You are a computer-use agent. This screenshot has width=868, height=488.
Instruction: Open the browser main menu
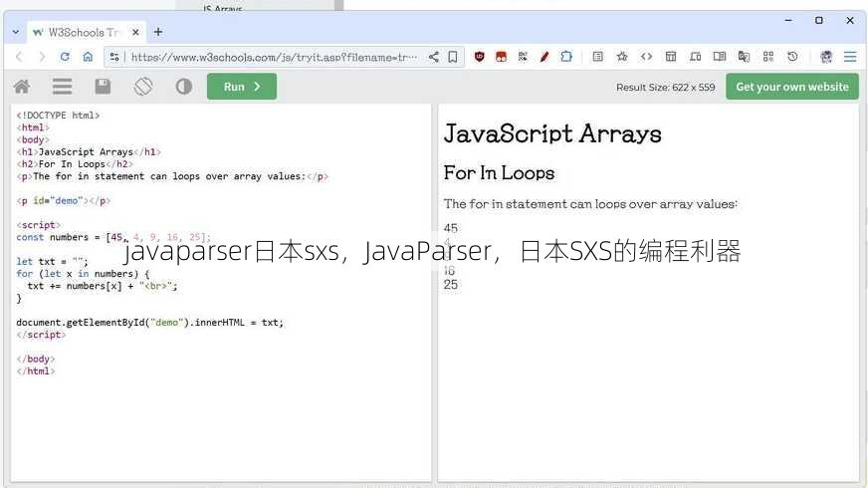pos(850,57)
